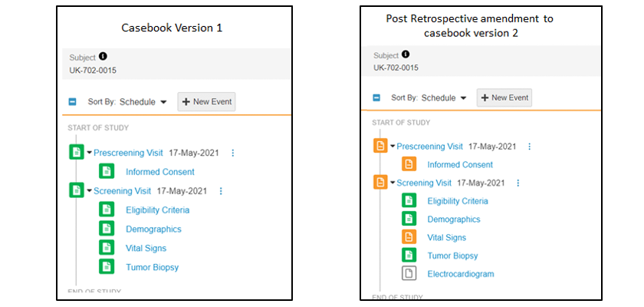Click the green Tumor Biopsy icon in Casebook Version 1
644x307 pixels.
coord(107,267)
